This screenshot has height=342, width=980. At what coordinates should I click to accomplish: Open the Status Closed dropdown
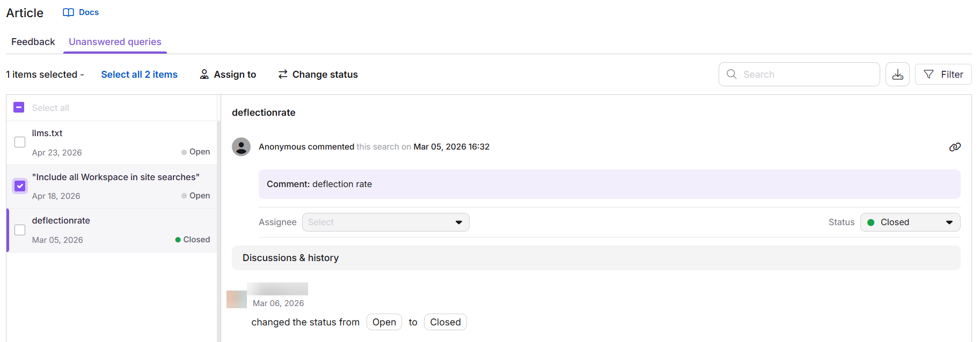coord(910,222)
